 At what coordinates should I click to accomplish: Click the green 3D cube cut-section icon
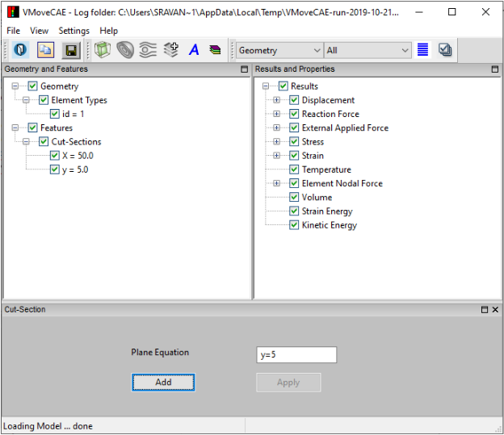pyautogui.click(x=103, y=50)
